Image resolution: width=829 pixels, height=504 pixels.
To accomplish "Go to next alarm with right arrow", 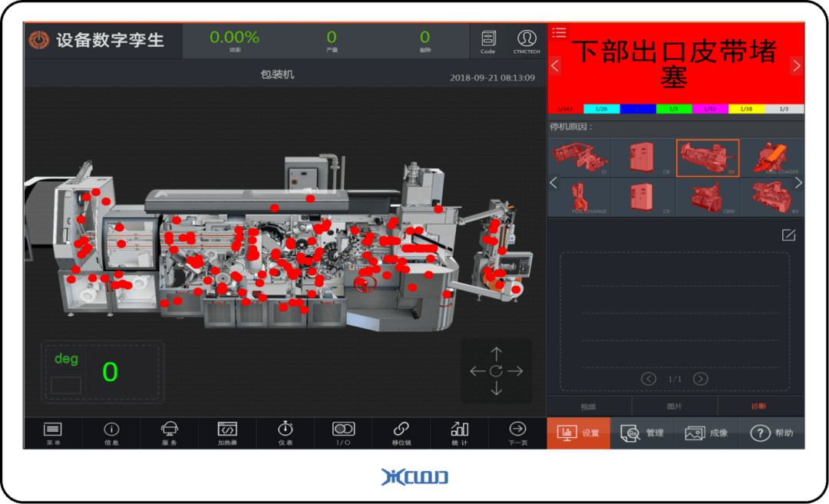I will [796, 66].
